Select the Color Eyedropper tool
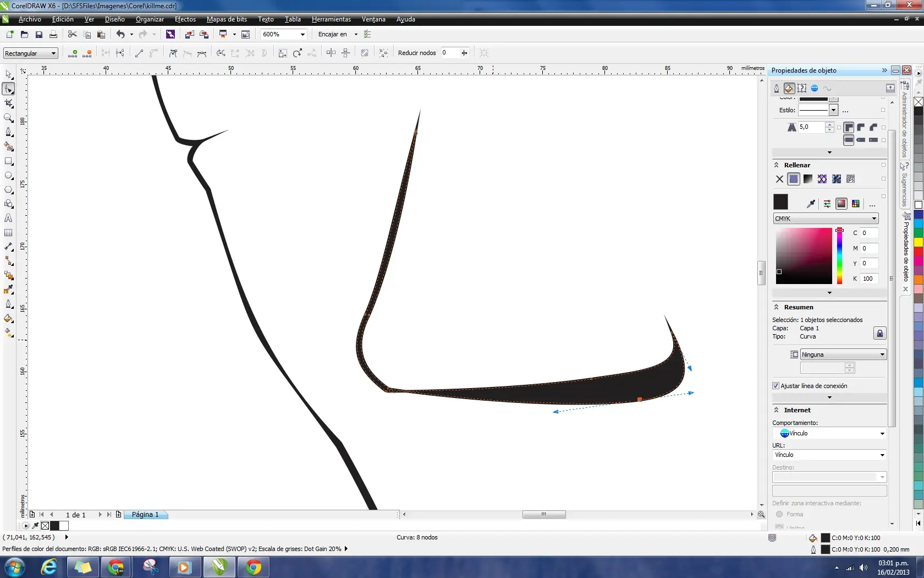The height and width of the screenshot is (578, 924). (8, 290)
